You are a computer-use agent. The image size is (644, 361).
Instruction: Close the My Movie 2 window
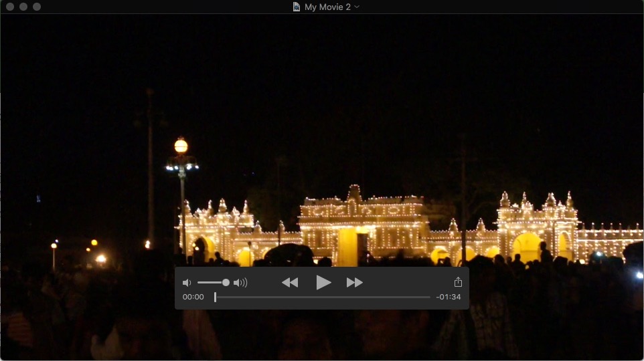pyautogui.click(x=10, y=7)
